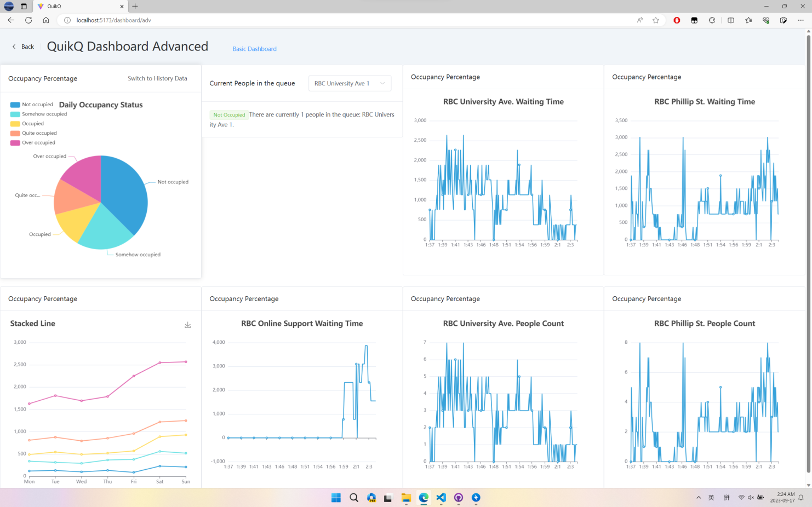Focus the address bar URL field
This screenshot has height=507, width=812.
point(351,20)
